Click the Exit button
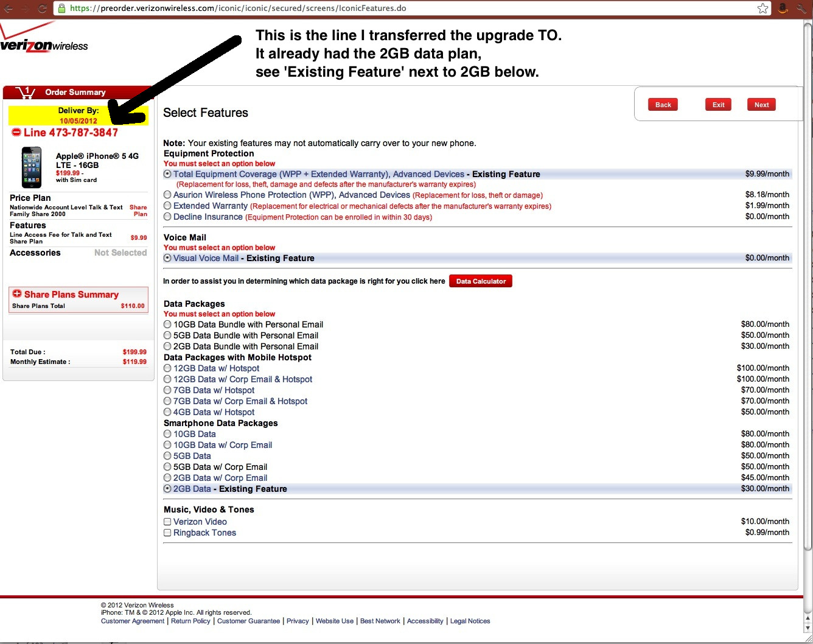 tap(719, 105)
